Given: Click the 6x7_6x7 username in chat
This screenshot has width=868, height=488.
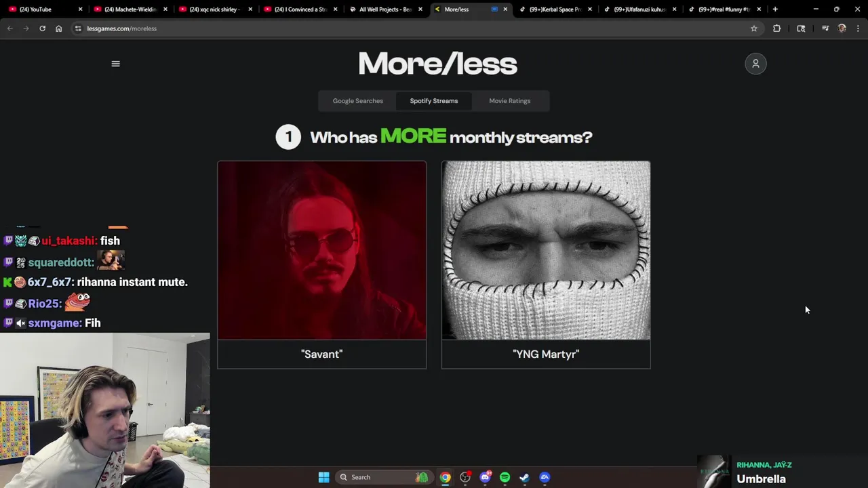Looking at the screenshot, I should [51, 282].
